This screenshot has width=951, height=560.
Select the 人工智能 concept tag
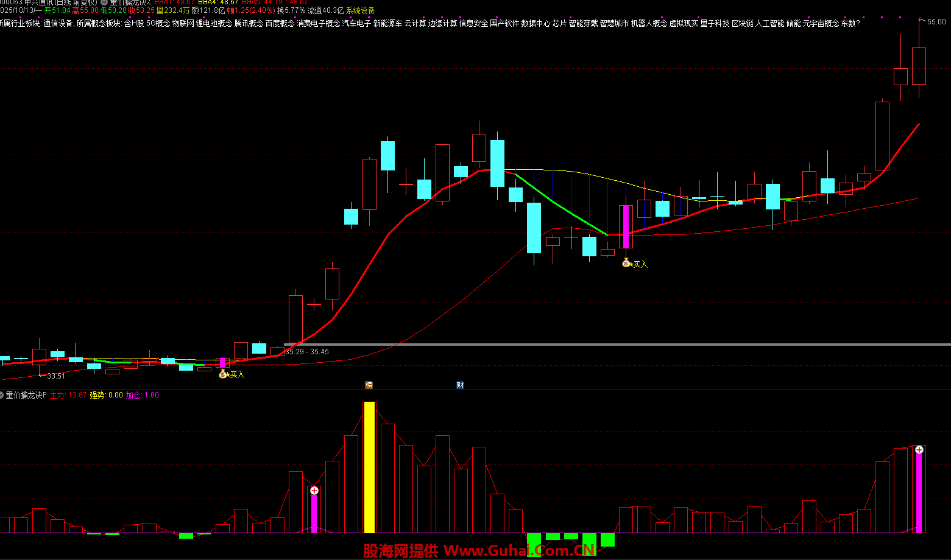tap(769, 23)
